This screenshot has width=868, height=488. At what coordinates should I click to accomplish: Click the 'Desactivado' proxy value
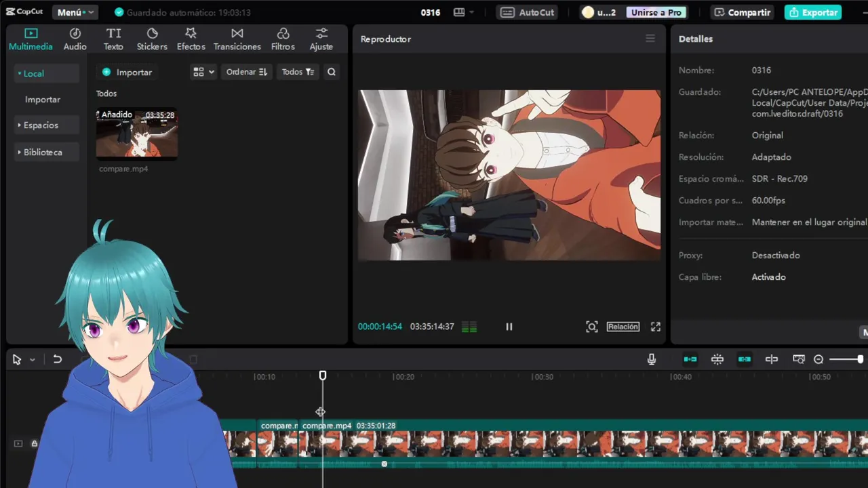(x=776, y=256)
